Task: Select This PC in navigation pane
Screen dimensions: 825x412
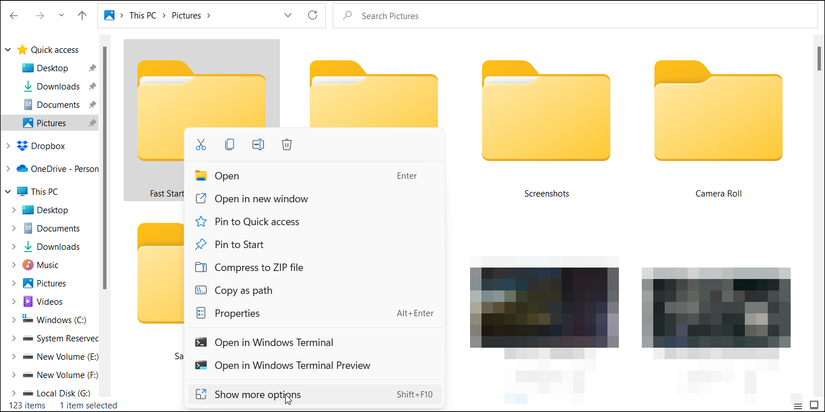Action: point(44,192)
